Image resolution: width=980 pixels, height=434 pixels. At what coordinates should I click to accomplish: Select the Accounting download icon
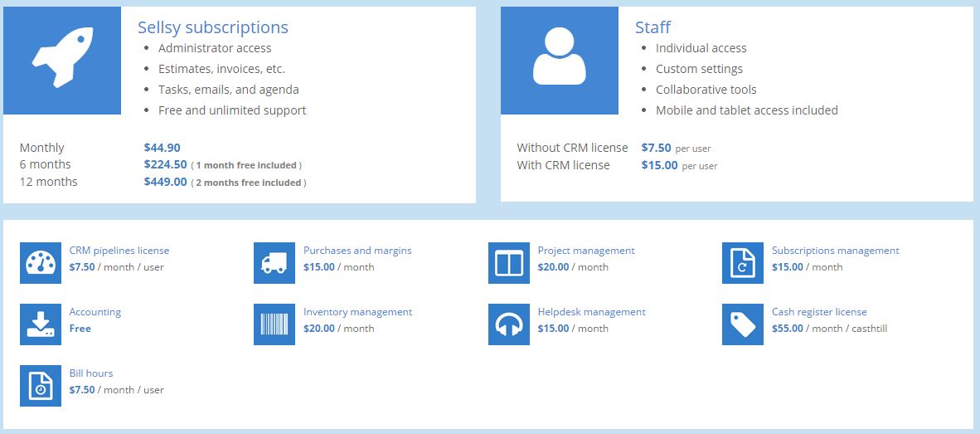click(x=41, y=324)
